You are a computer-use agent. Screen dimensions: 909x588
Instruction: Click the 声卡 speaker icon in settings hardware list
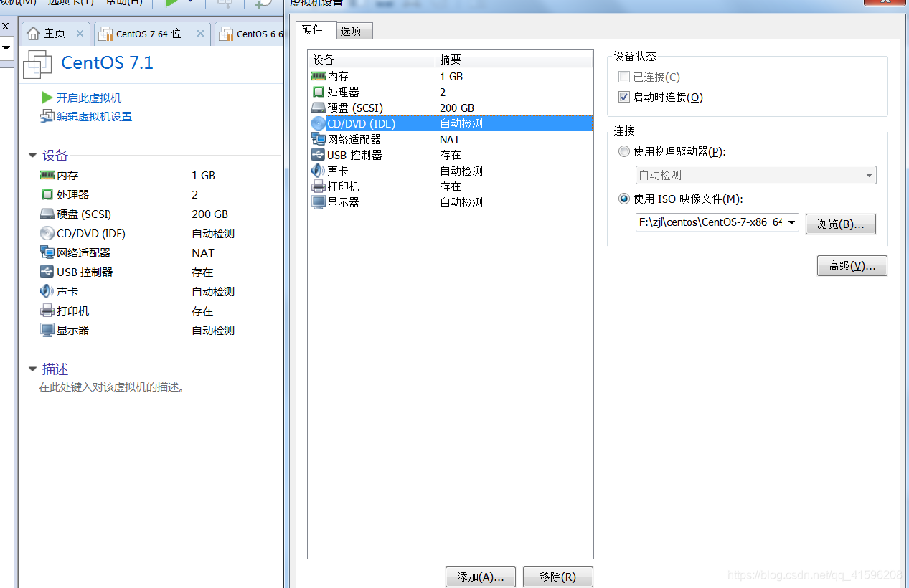click(x=319, y=171)
